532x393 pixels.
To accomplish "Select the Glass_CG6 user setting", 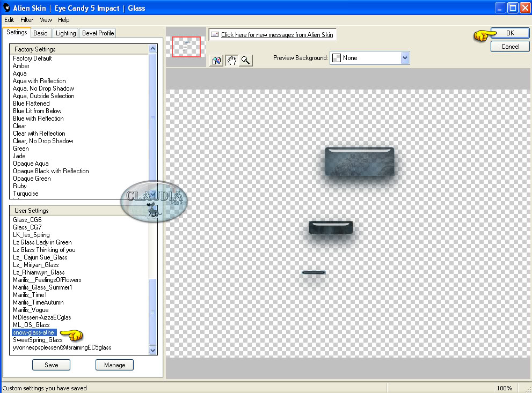I will pyautogui.click(x=27, y=219).
